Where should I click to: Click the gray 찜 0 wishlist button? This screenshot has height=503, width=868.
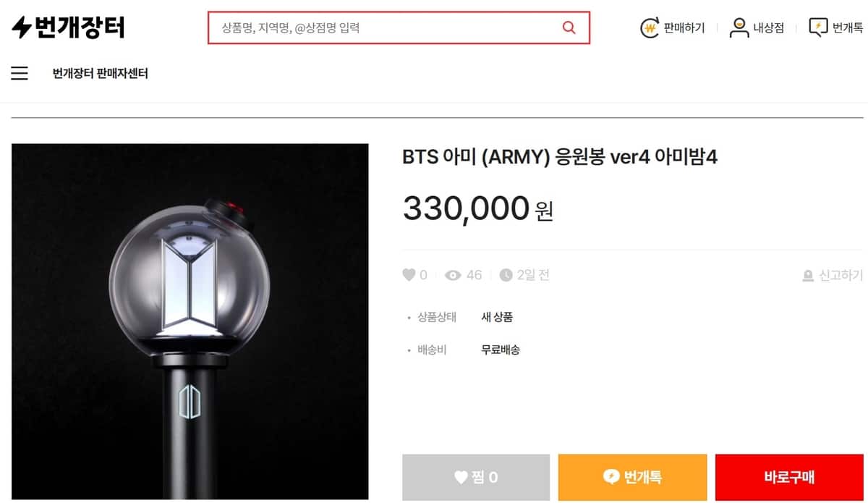475,478
